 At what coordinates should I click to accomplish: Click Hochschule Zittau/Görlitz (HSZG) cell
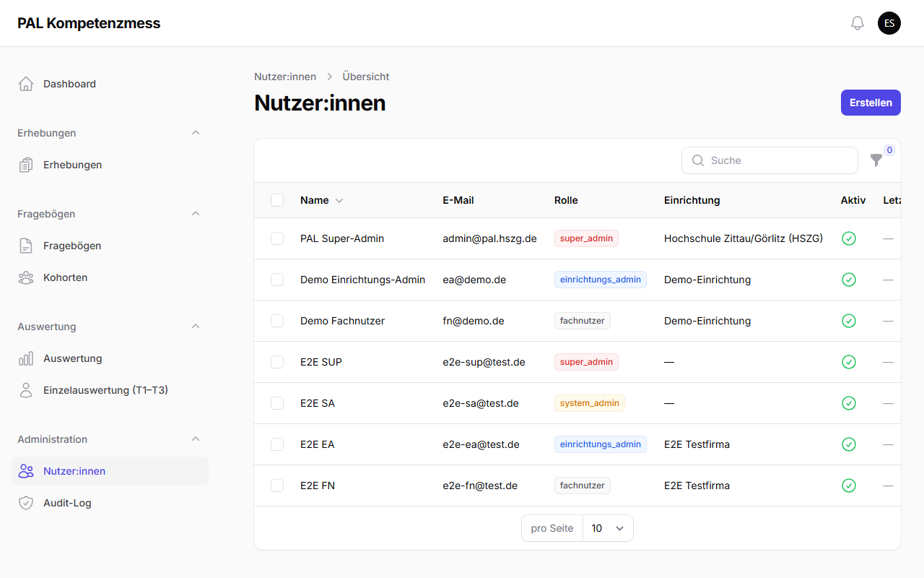[744, 238]
